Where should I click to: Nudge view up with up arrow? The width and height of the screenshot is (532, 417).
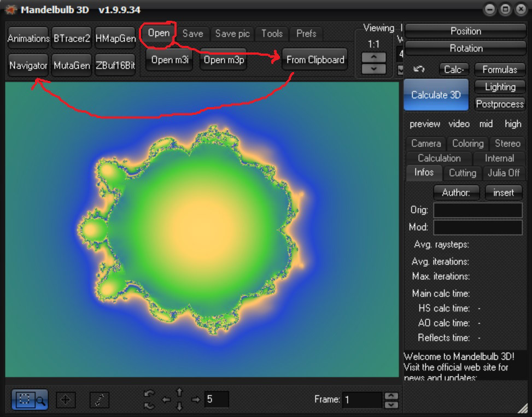click(x=179, y=392)
